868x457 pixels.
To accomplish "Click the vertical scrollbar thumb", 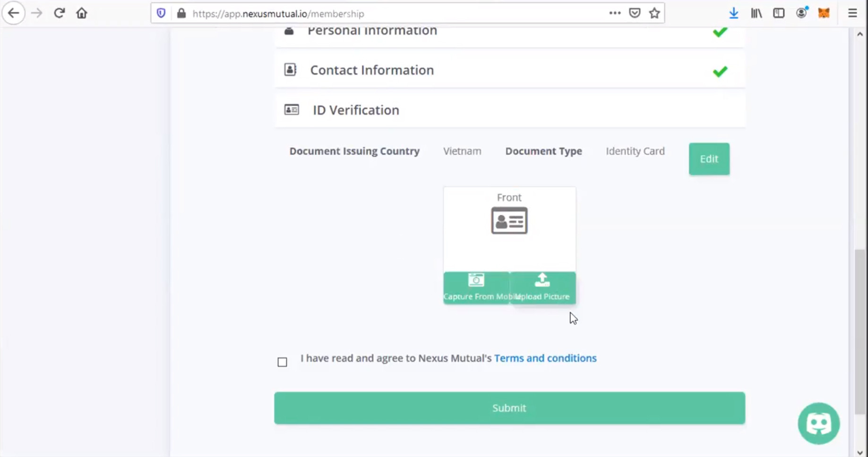I will pyautogui.click(x=860, y=332).
